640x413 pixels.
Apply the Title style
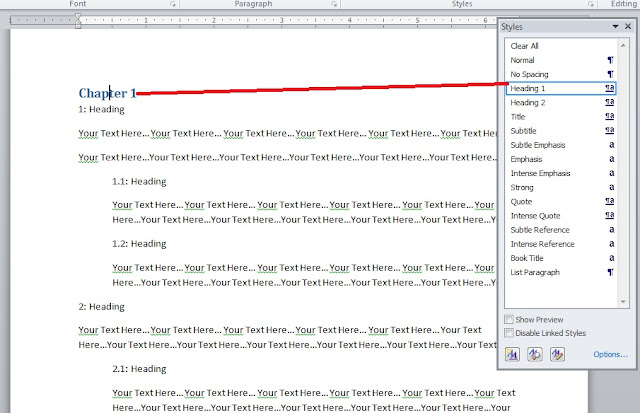tap(561, 117)
